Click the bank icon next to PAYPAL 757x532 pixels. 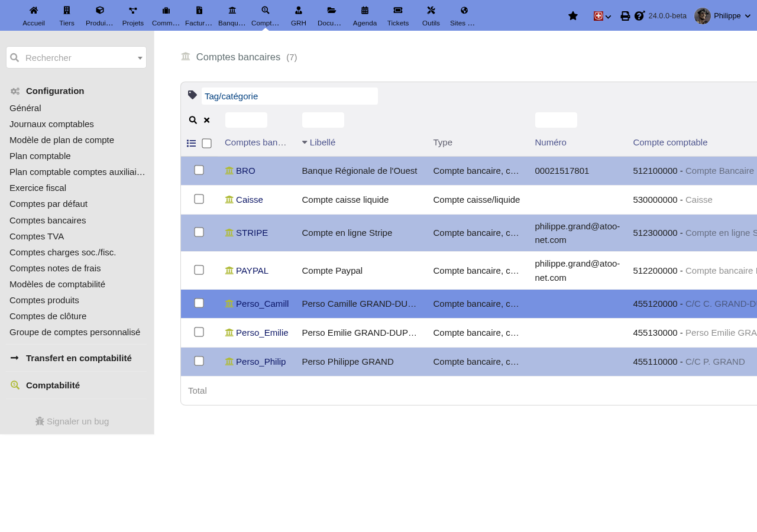coord(229,271)
